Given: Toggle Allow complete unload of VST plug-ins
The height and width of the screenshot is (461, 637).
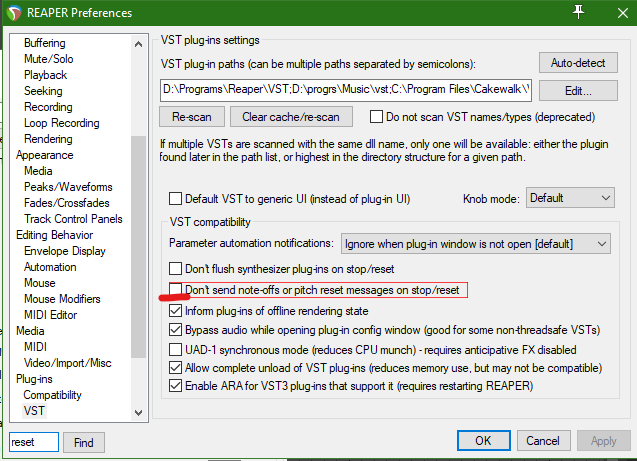Looking at the screenshot, I should pyautogui.click(x=176, y=368).
